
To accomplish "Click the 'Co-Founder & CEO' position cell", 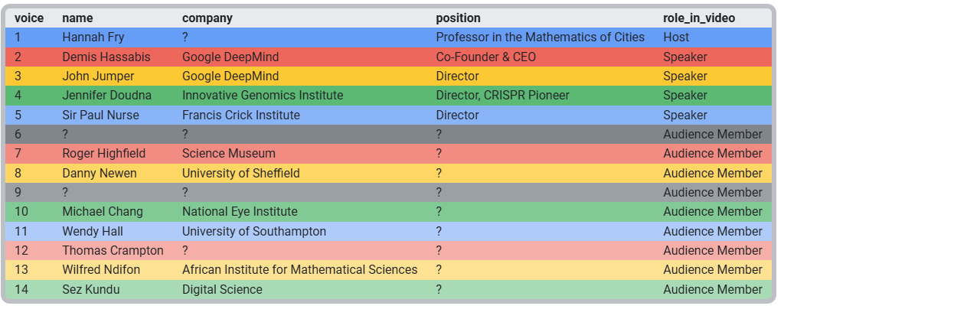I will pyautogui.click(x=485, y=57).
